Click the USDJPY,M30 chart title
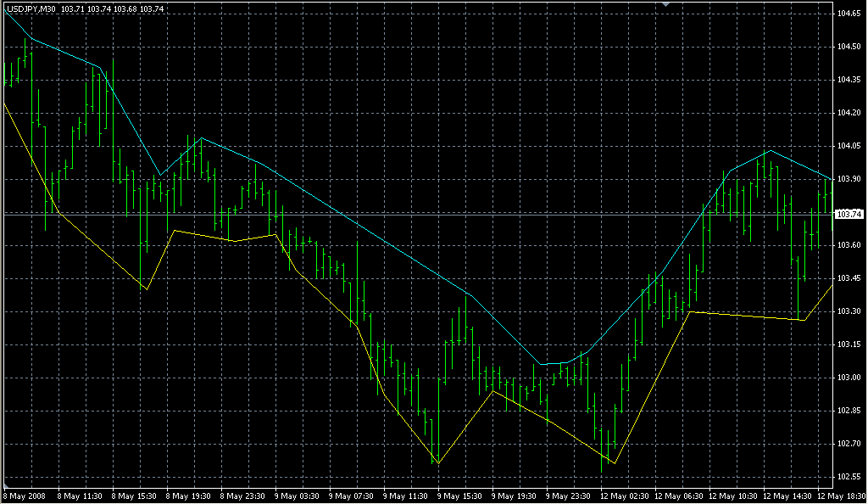This screenshot has height=504, width=868. [30, 8]
